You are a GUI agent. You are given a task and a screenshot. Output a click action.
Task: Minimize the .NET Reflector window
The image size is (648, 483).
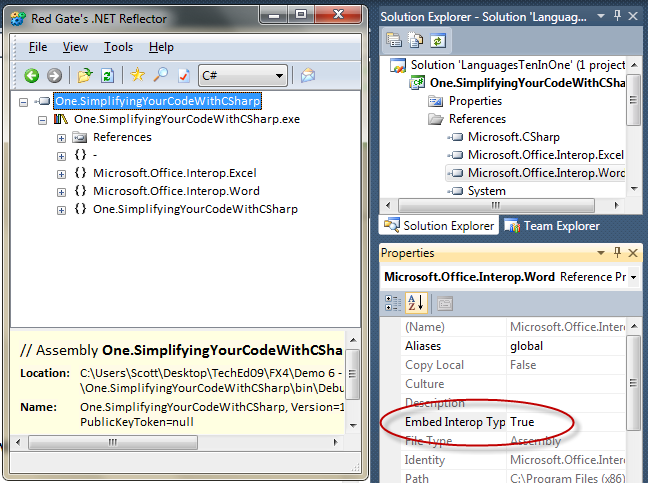[x=274, y=16]
